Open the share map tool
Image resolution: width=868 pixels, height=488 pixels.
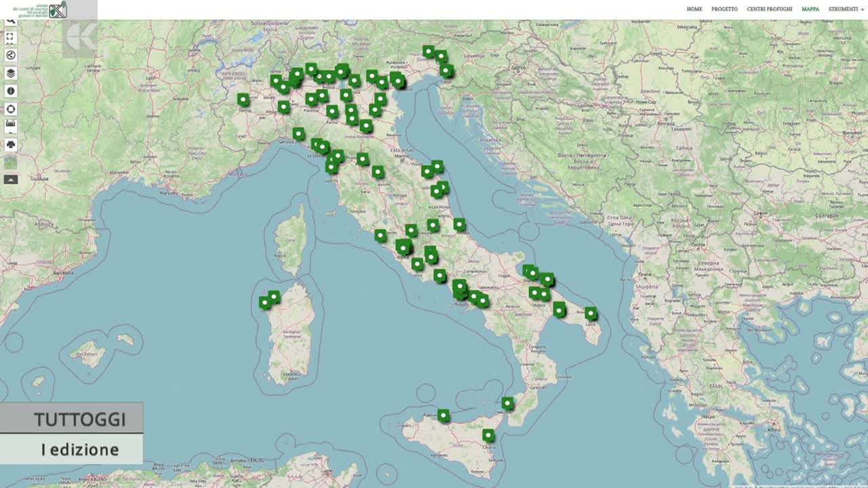[11, 56]
